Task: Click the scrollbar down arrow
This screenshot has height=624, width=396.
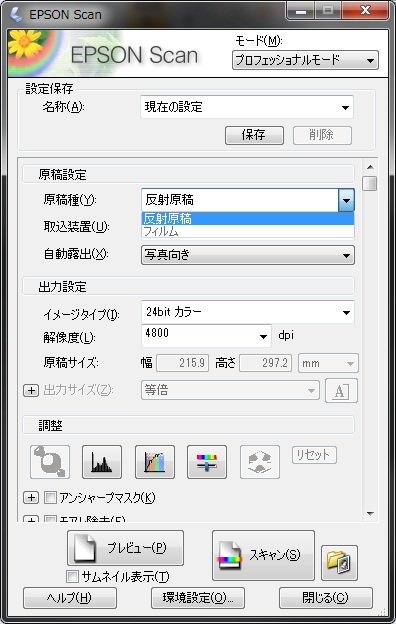Action: pyautogui.click(x=370, y=514)
